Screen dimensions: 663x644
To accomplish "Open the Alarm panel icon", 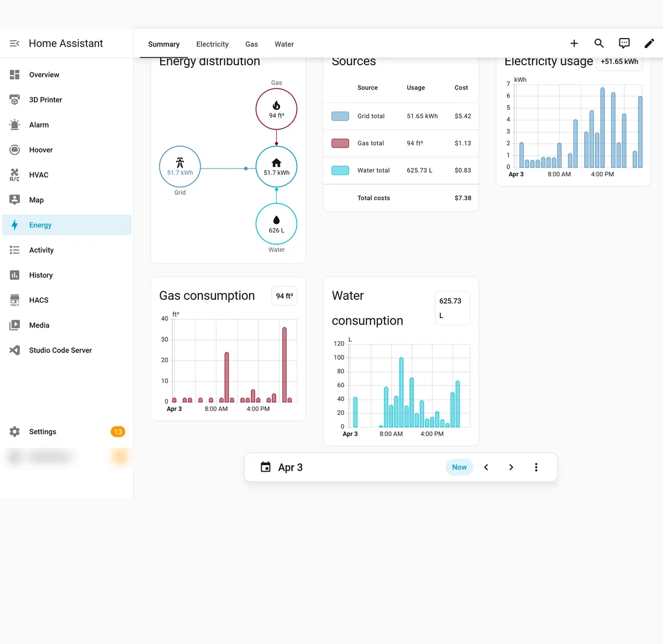I will pos(15,125).
